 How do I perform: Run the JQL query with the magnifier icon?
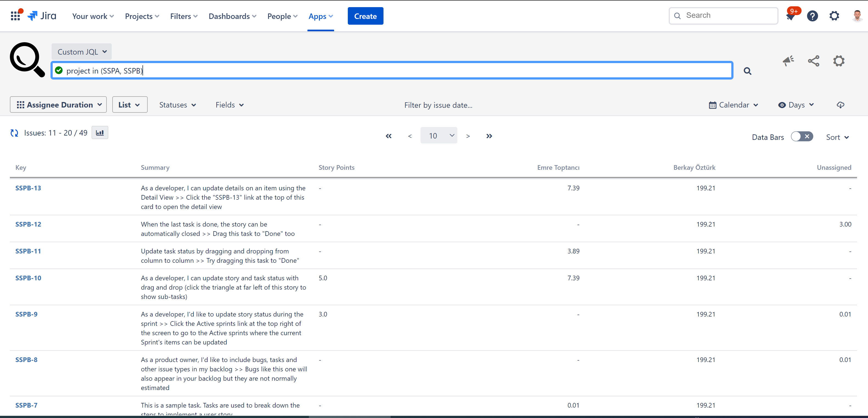(x=747, y=71)
